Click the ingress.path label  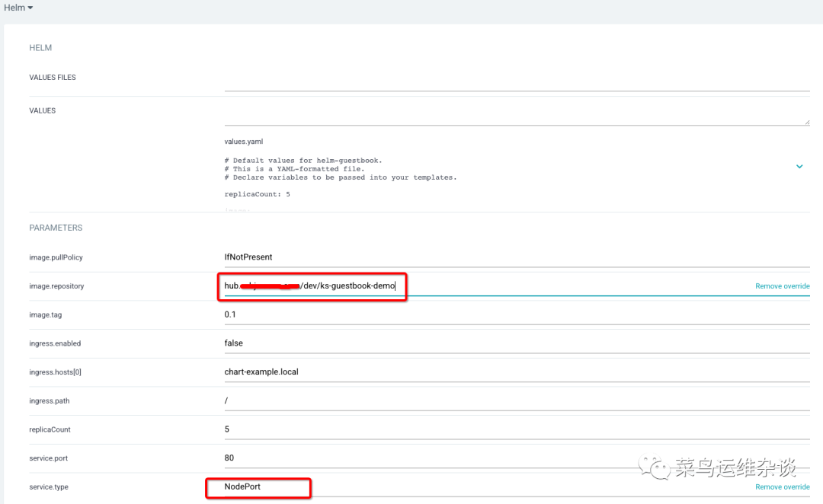point(50,401)
